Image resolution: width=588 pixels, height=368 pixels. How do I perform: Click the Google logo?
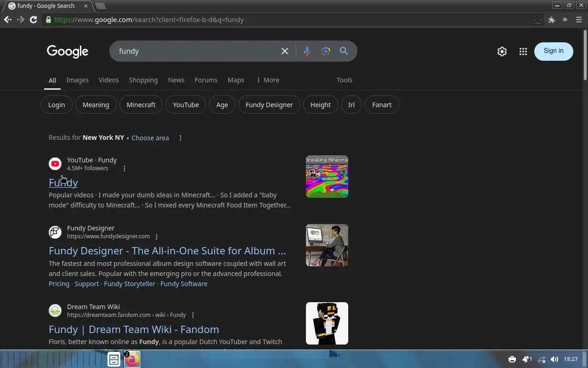[x=68, y=52]
